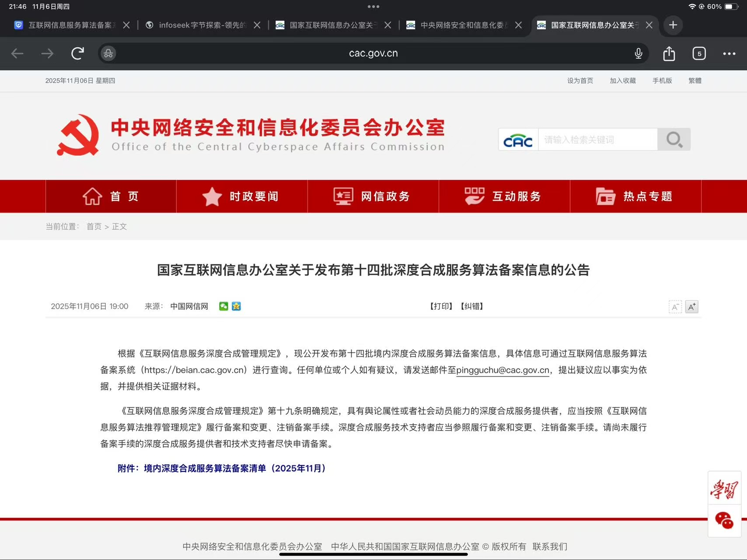Click the cac.gov.cn address bar
This screenshot has width=747, height=560.
[373, 53]
